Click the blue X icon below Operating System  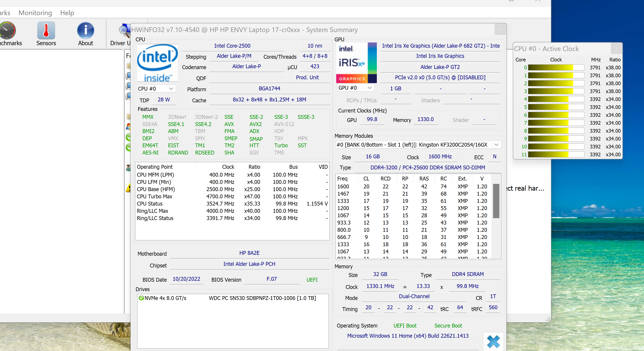point(493,341)
